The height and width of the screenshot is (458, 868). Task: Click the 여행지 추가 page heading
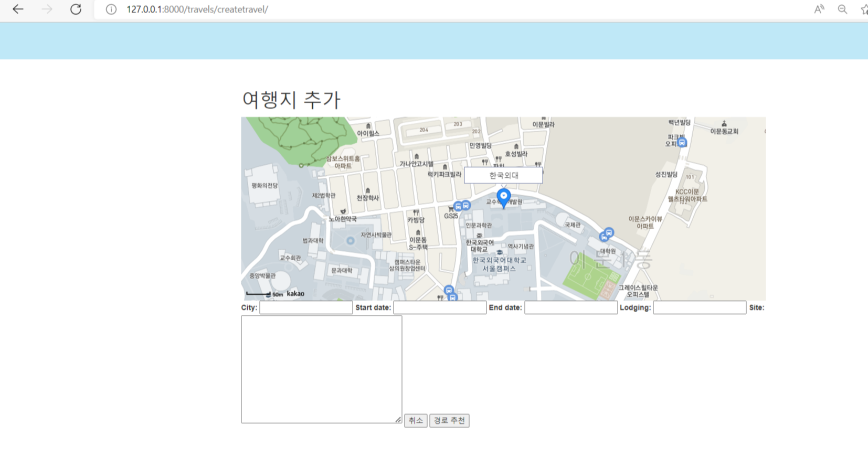click(x=291, y=100)
